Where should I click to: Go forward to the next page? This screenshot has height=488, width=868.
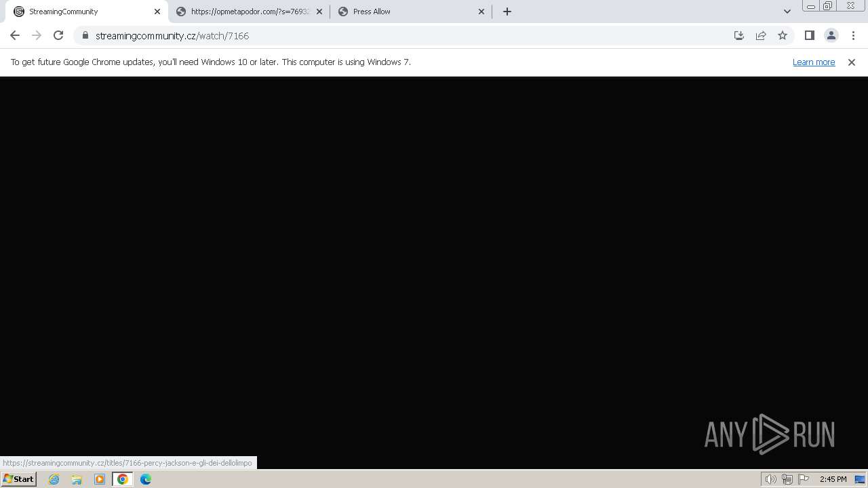pos(37,35)
